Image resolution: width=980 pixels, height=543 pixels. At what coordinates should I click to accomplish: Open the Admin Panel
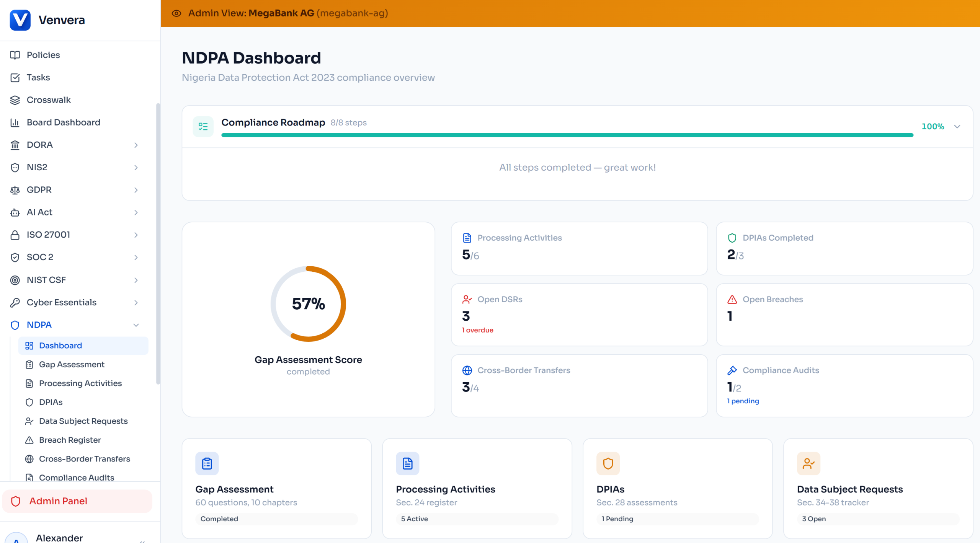(58, 501)
